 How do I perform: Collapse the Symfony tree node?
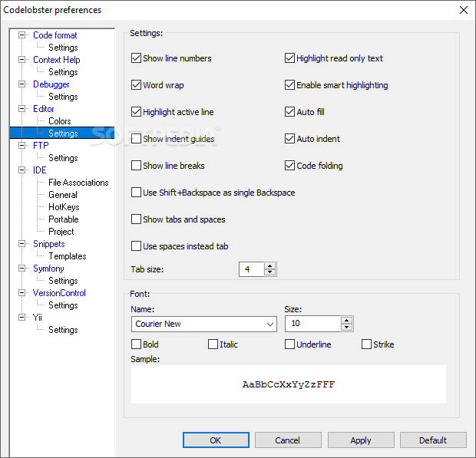point(21,269)
